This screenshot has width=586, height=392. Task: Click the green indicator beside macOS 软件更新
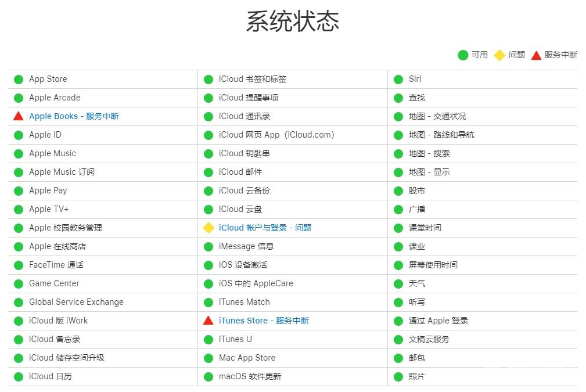pyautogui.click(x=208, y=376)
